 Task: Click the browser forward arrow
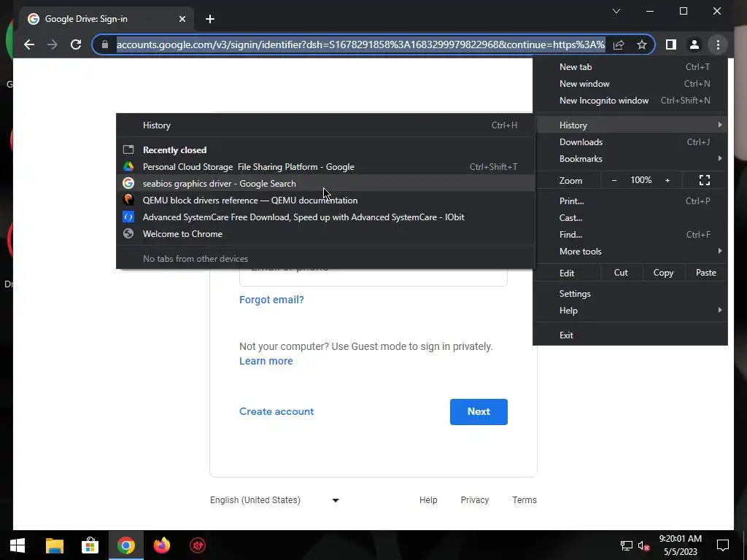pos(53,44)
